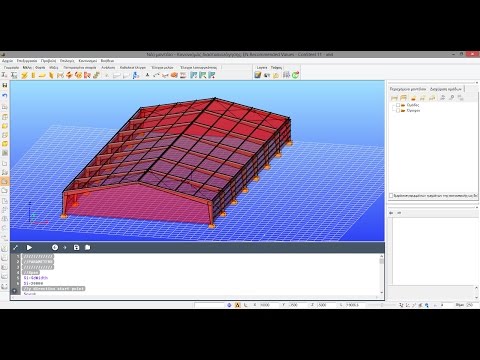This screenshot has height=360, width=480.
Task: Click the X coordinate field in status bar
Action: 269,305
